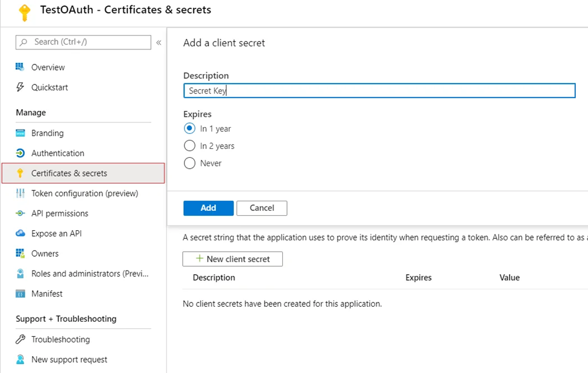Click the Authentication arrow icon

pos(21,153)
